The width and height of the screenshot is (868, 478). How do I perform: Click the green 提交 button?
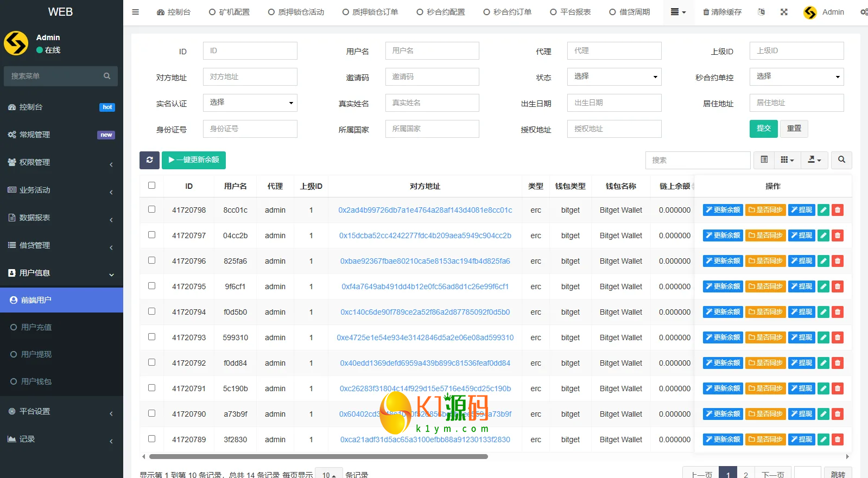pos(763,129)
